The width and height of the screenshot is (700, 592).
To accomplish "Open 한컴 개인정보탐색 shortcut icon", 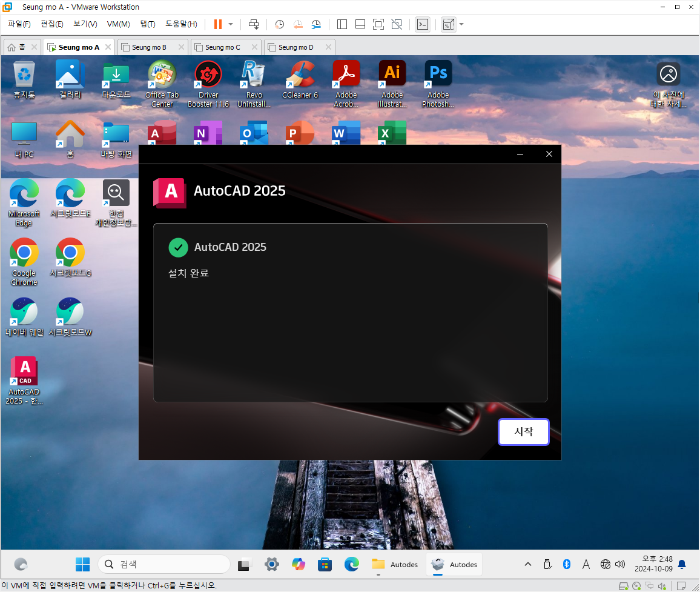I will [116, 203].
